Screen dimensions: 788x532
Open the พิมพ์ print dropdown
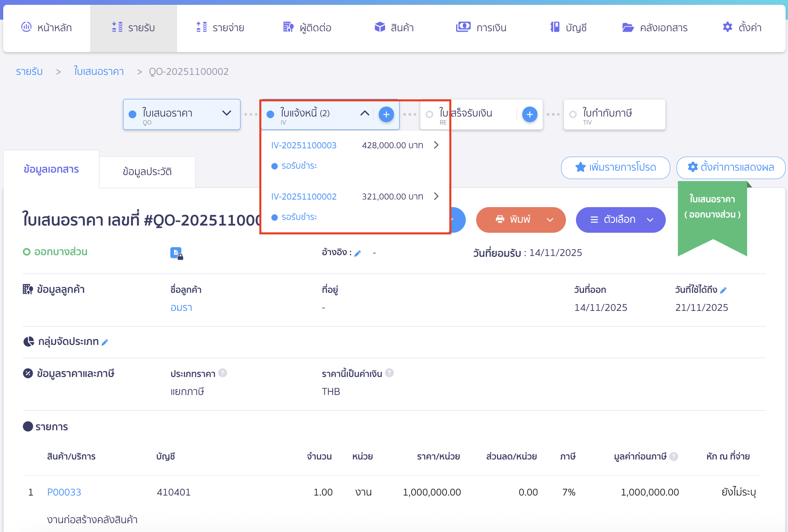click(550, 220)
